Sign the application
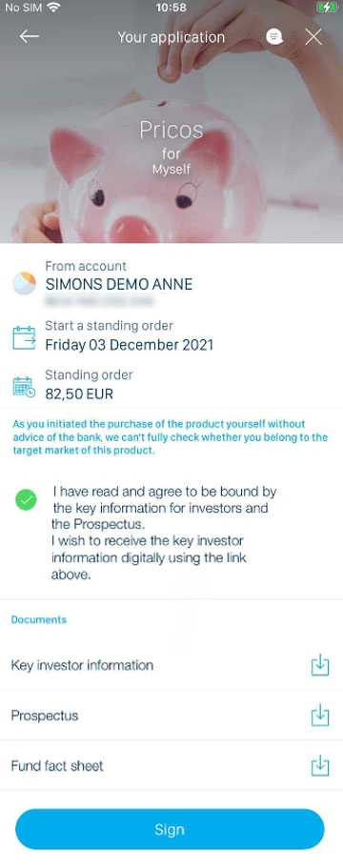 coord(170,829)
